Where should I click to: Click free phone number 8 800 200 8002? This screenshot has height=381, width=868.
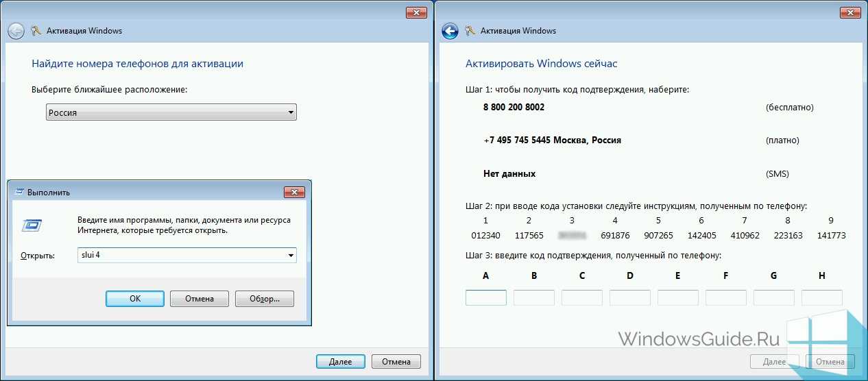pos(514,108)
